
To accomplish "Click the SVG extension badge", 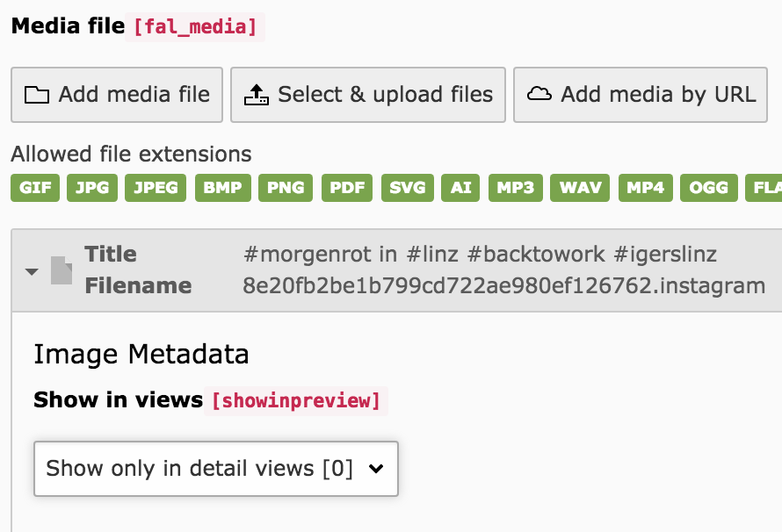I will 407,188.
